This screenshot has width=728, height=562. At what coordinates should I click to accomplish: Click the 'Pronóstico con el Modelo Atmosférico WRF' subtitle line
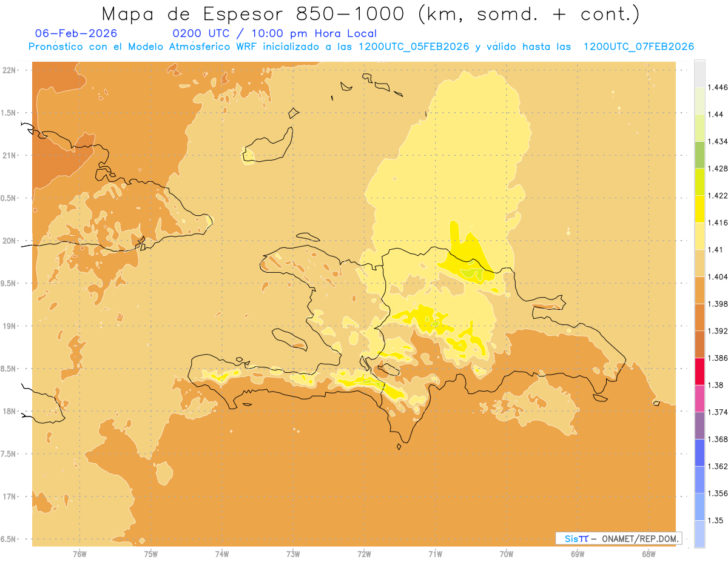361,47
